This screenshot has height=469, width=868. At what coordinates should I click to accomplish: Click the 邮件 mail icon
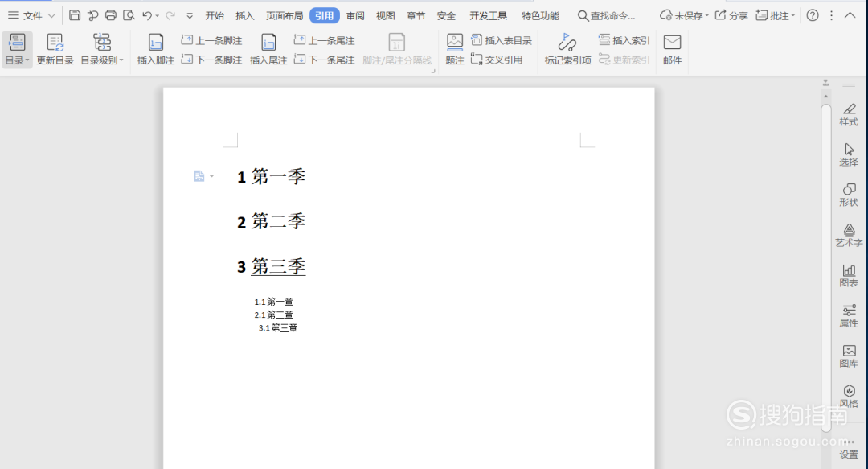pyautogui.click(x=672, y=42)
